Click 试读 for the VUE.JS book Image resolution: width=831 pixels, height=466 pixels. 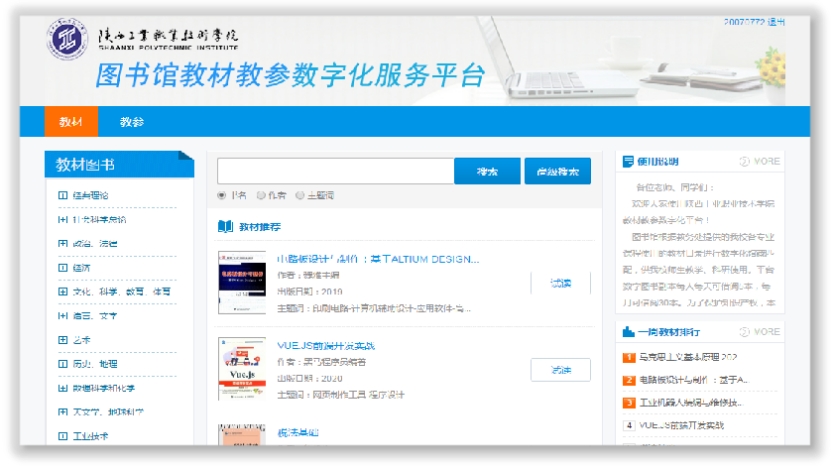[x=560, y=370]
